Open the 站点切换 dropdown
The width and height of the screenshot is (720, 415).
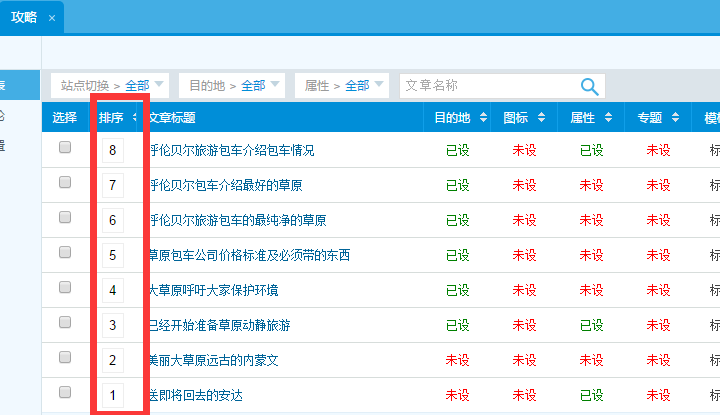coord(110,86)
